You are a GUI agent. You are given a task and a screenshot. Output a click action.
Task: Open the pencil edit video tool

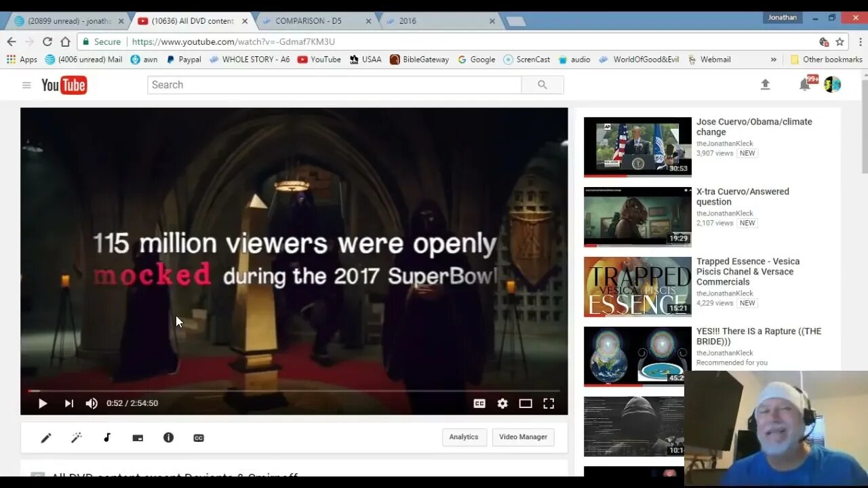[x=45, y=438]
